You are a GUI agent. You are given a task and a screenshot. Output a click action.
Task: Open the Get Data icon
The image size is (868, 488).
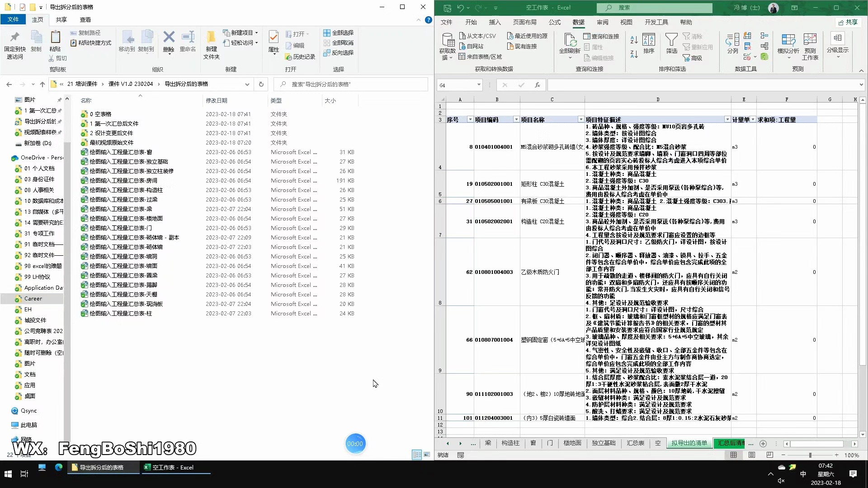(448, 41)
